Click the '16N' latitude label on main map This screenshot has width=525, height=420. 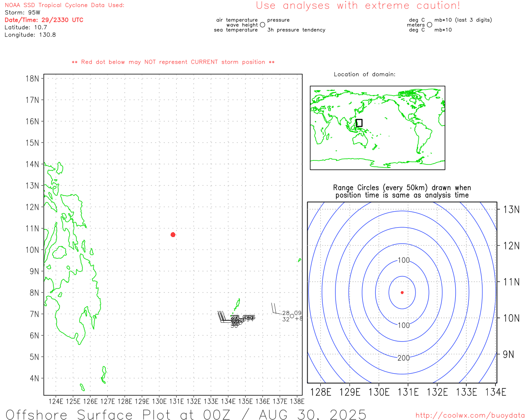tap(32, 121)
